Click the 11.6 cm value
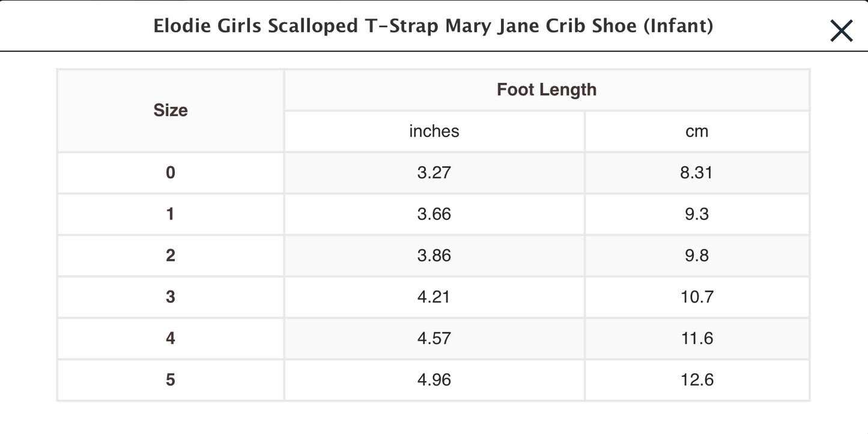Screen dimensions: 868x434 pos(697,338)
